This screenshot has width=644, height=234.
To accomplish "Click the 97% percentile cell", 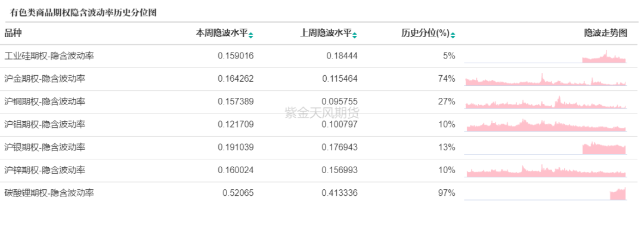I will pyautogui.click(x=447, y=193).
